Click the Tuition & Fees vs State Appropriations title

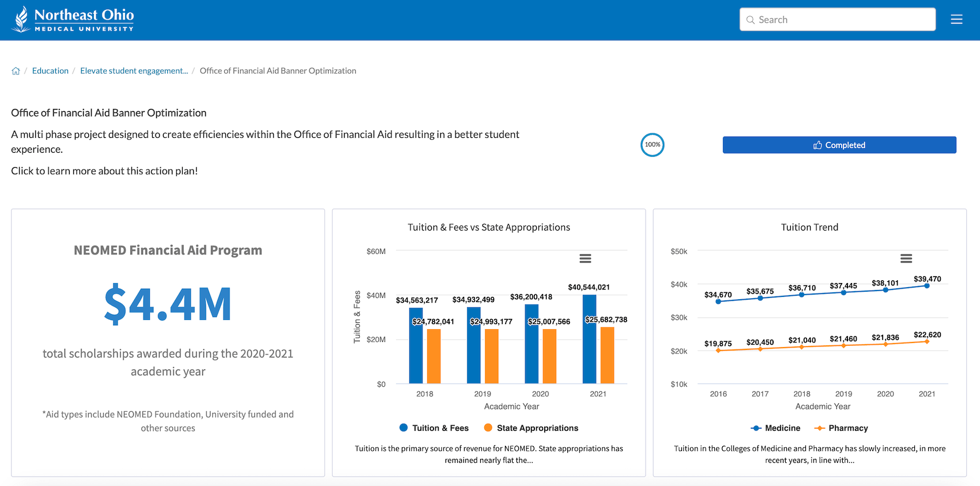[x=489, y=227]
